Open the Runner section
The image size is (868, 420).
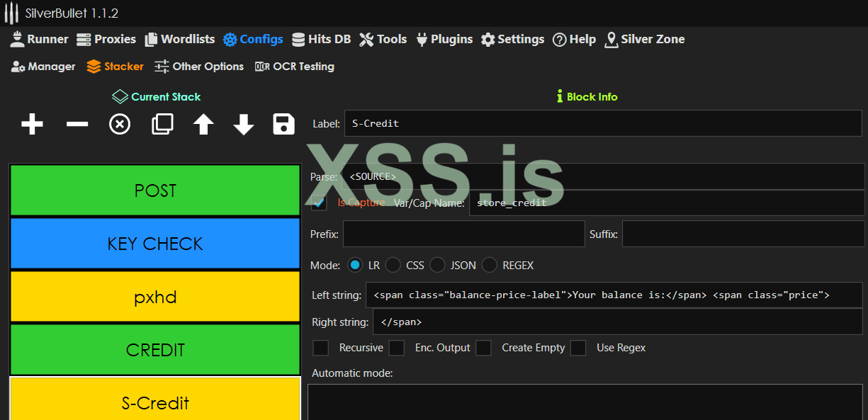(39, 39)
